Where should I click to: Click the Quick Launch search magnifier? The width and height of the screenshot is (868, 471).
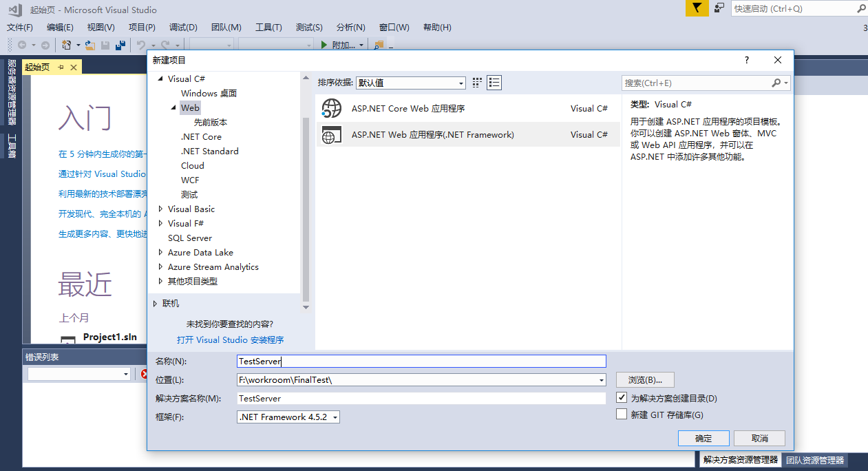(861, 9)
